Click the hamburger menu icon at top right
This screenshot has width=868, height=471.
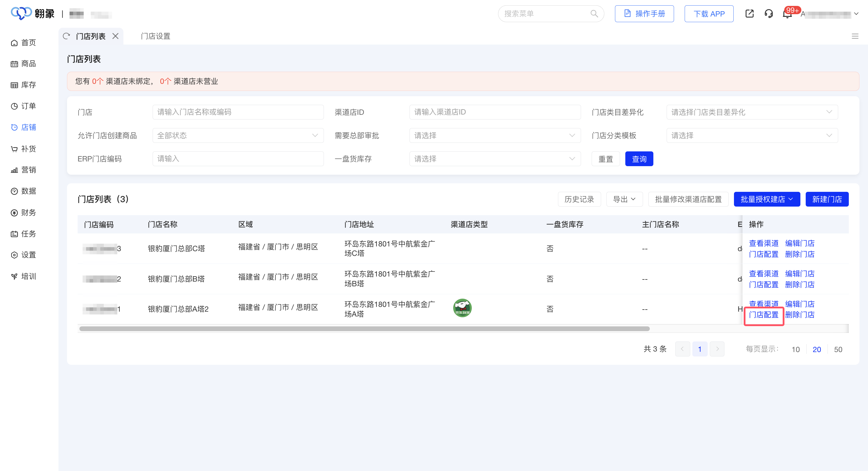click(x=856, y=36)
